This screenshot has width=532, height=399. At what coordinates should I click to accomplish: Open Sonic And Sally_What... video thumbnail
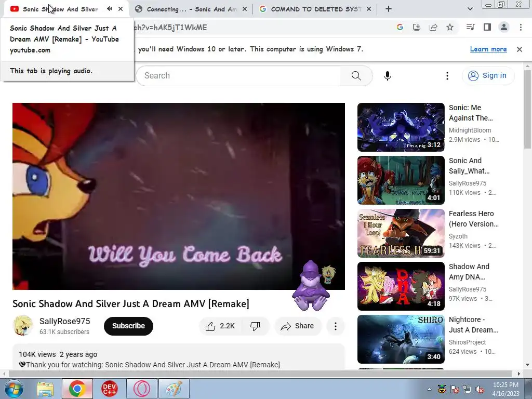pos(401,180)
